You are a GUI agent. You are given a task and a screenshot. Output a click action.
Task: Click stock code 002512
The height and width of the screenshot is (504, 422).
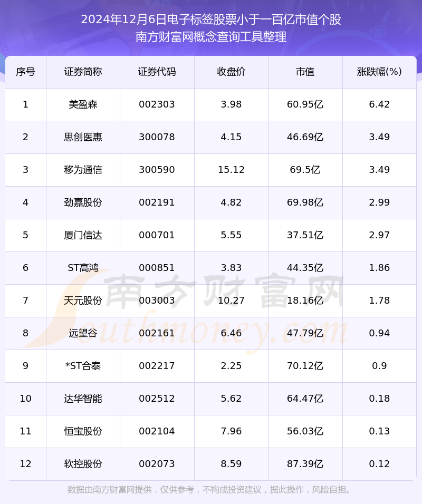pos(157,399)
